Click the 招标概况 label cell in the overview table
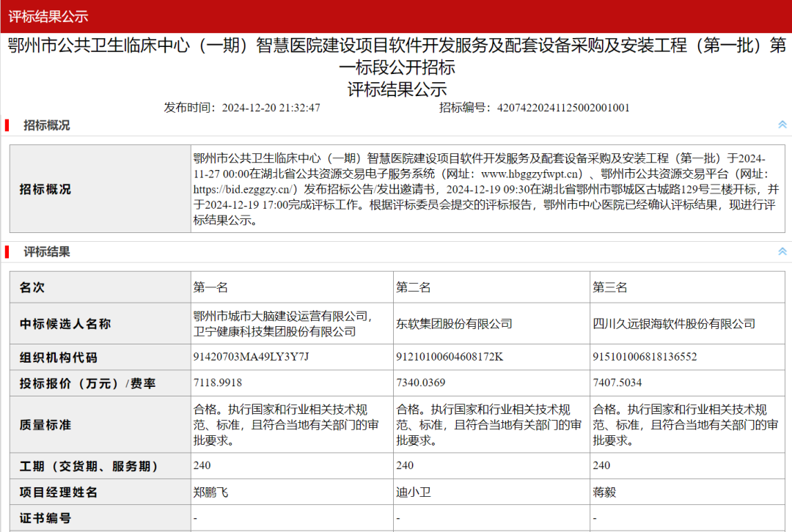792x532 pixels. [x=100, y=189]
